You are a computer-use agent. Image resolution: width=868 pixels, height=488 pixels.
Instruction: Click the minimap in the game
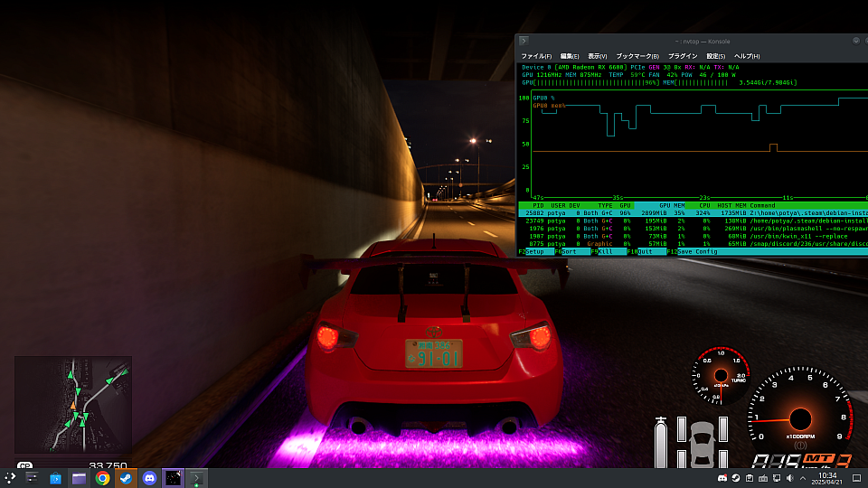pos(73,405)
